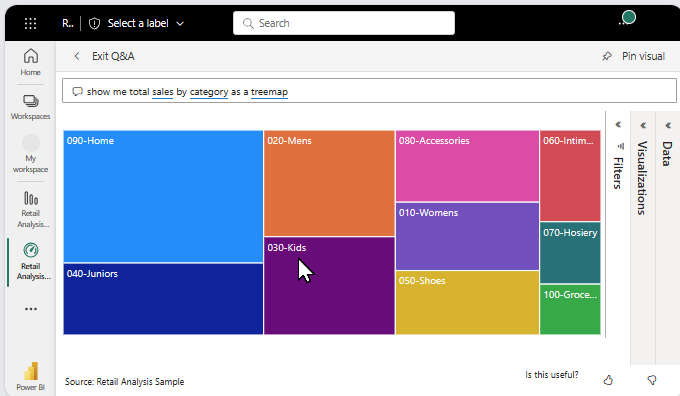Image resolution: width=680 pixels, height=396 pixels.
Task: Open the app launcher grid icon
Action: (30, 23)
